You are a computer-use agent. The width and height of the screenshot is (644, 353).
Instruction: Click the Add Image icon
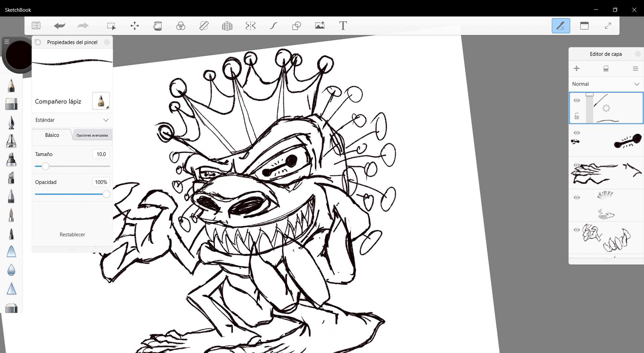pos(320,26)
